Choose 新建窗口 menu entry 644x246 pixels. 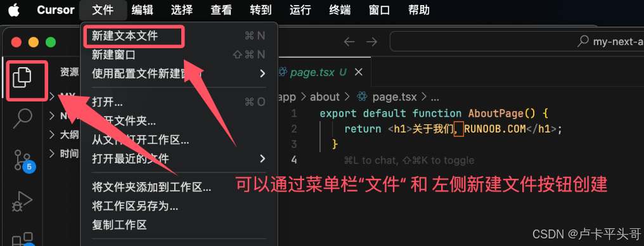pos(179,55)
